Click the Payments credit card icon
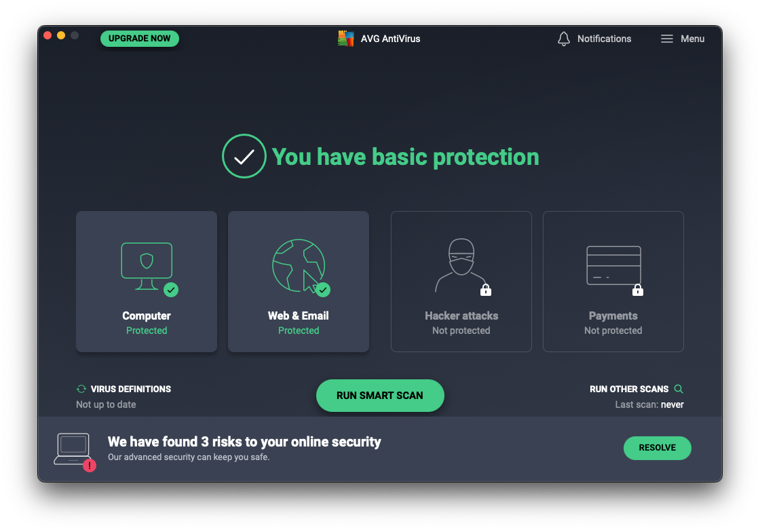The width and height of the screenshot is (760, 532). 613,265
